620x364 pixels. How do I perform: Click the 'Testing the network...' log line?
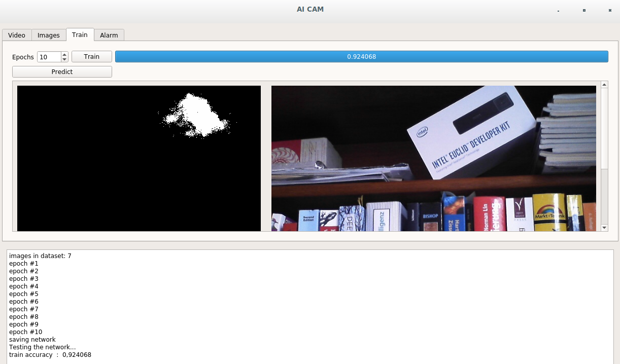tap(42, 347)
